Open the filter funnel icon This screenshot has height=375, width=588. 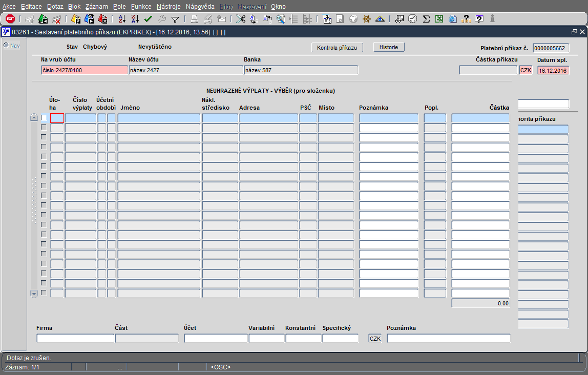pos(175,19)
